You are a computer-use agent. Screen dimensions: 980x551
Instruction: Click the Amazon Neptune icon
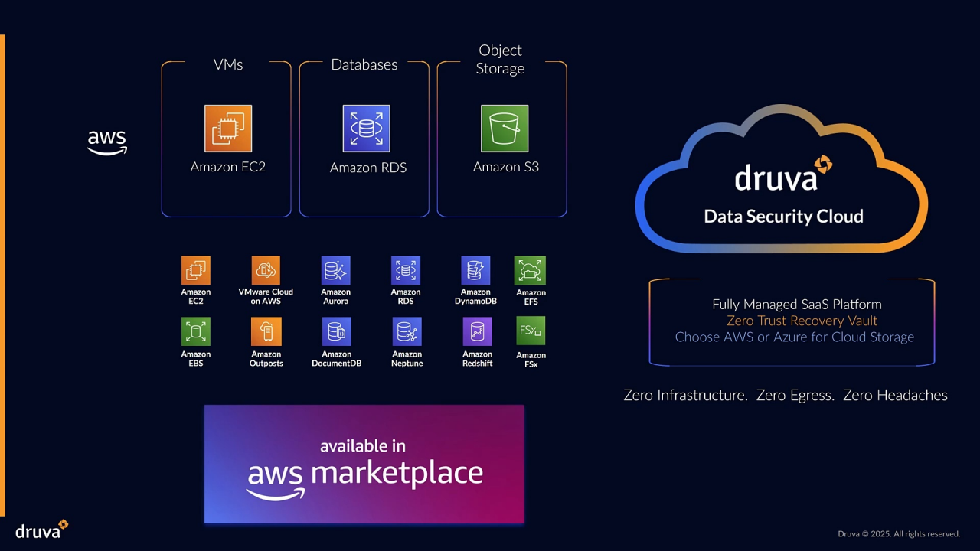(407, 332)
